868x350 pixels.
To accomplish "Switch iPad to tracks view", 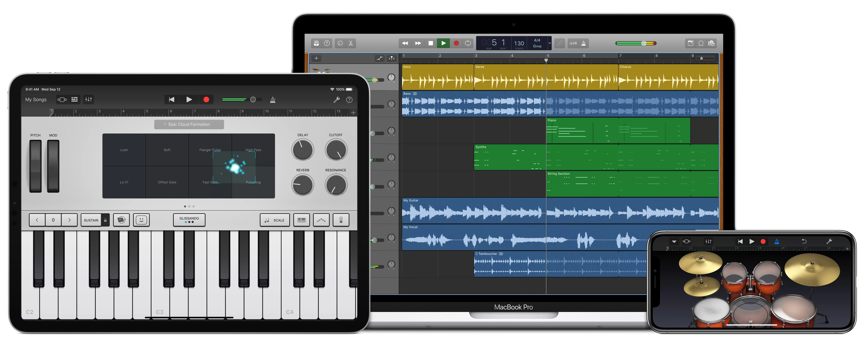I will tap(74, 100).
